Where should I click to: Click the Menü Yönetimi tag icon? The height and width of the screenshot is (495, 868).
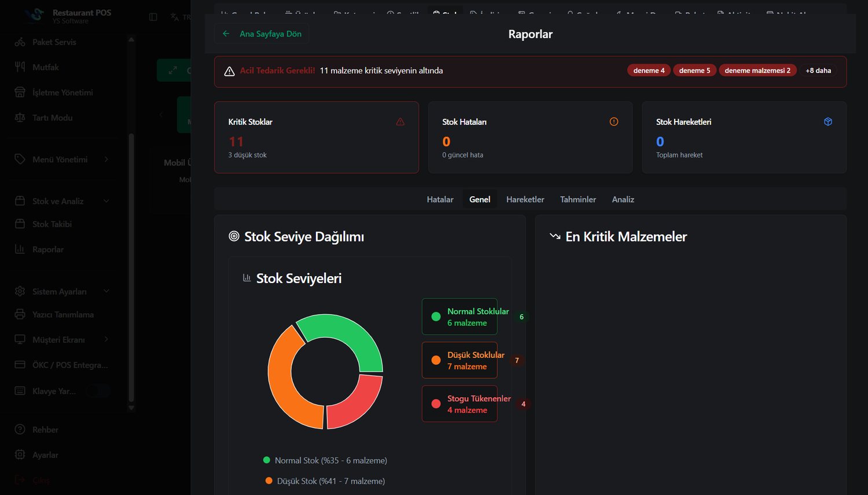(20, 159)
